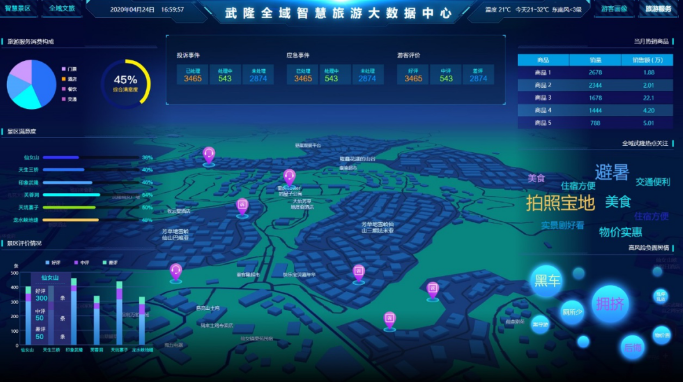683x382 pixels.
Task: Open the 游客画像 tab
Action: pos(614,9)
